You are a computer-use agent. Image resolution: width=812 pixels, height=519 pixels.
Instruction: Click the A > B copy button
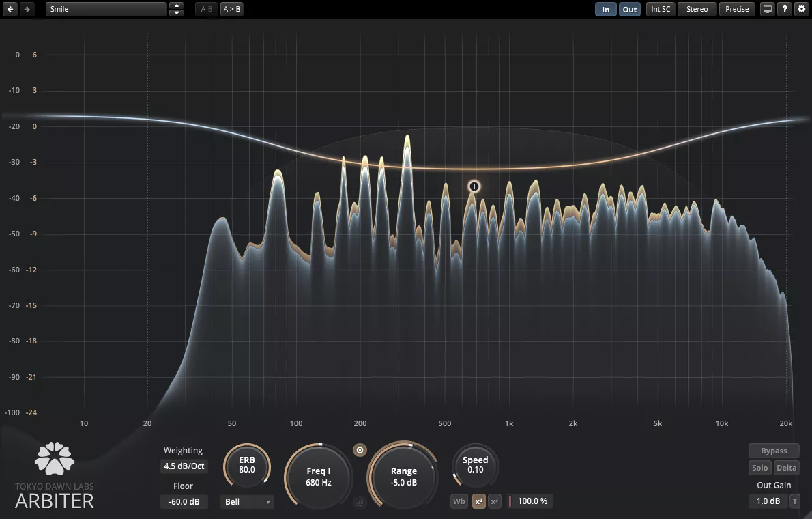233,9
